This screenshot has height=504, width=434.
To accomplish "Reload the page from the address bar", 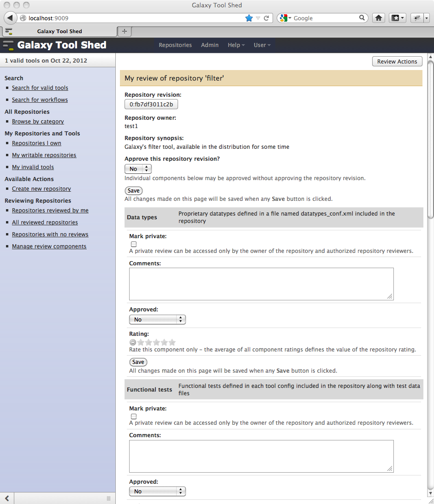I will point(267,18).
